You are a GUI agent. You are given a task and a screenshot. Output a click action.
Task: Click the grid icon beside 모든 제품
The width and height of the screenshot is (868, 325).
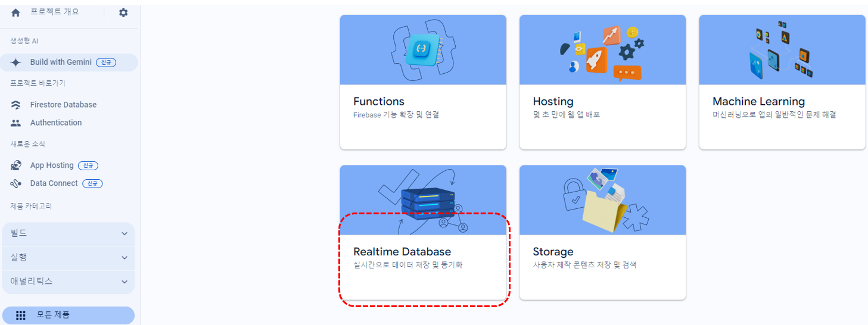point(21,315)
